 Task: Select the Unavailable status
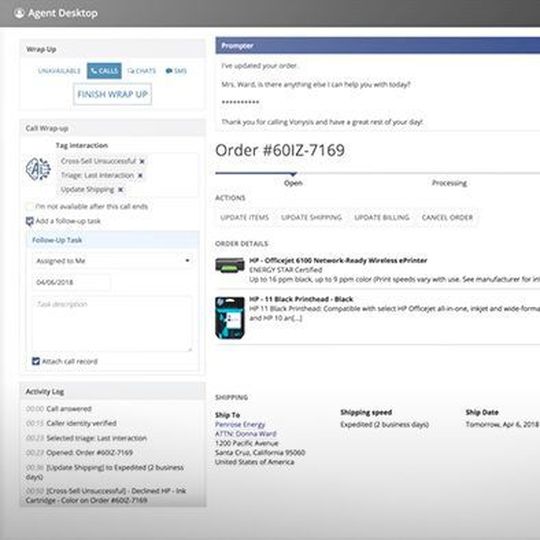pyautogui.click(x=59, y=71)
